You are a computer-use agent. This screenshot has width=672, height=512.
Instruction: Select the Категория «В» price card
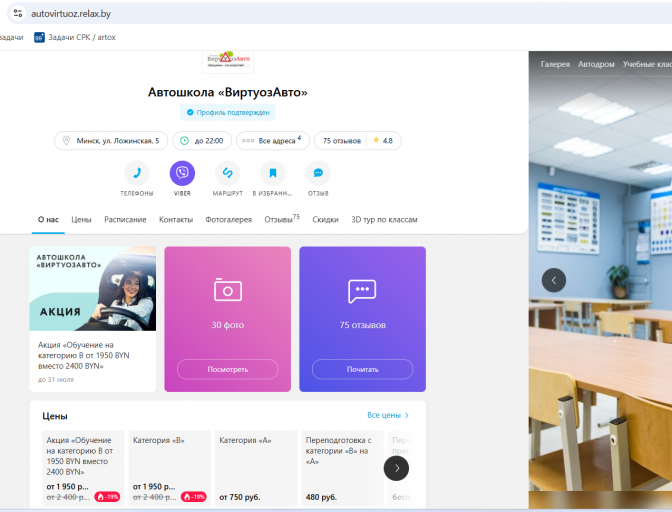tap(170, 468)
